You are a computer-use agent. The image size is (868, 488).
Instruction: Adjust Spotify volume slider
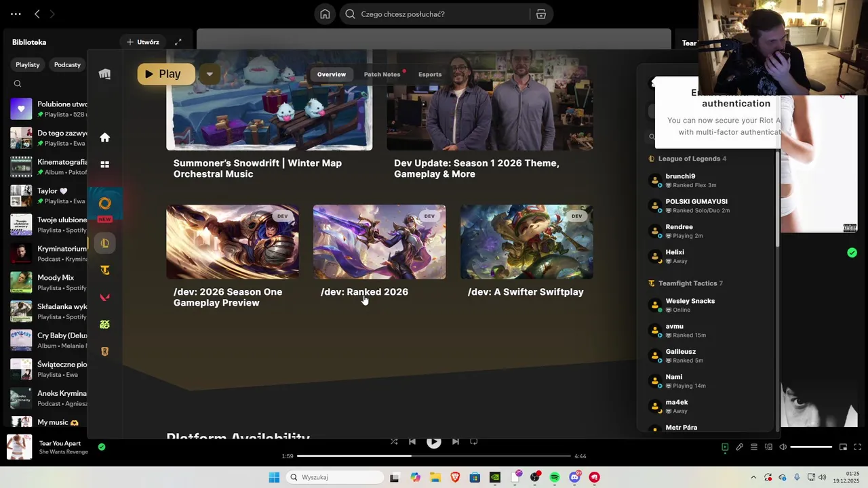811,447
